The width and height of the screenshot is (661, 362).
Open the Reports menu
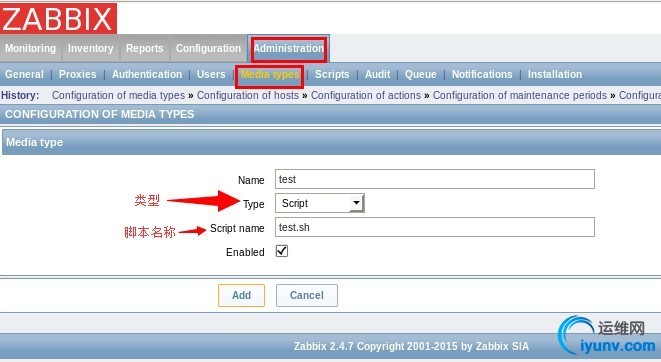(144, 48)
